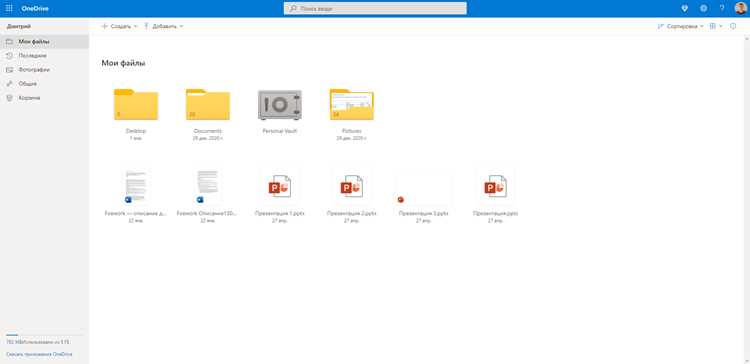Click the Мои файлы page heading
The image size is (750, 364).
(123, 63)
